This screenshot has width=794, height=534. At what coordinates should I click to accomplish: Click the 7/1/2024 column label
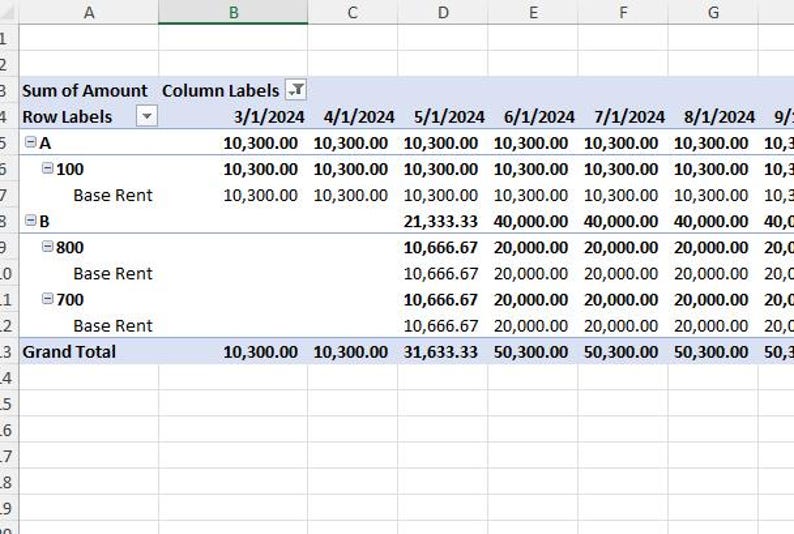pyautogui.click(x=629, y=117)
